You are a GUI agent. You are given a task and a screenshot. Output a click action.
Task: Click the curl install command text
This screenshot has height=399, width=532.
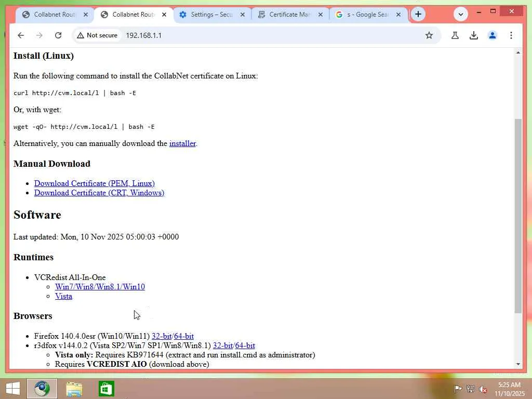tap(75, 93)
